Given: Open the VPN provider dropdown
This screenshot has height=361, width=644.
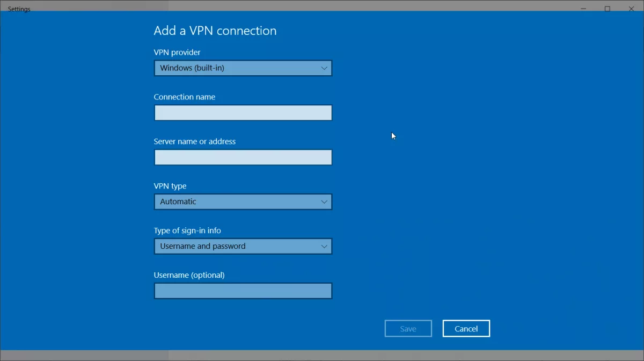Looking at the screenshot, I should 243,68.
